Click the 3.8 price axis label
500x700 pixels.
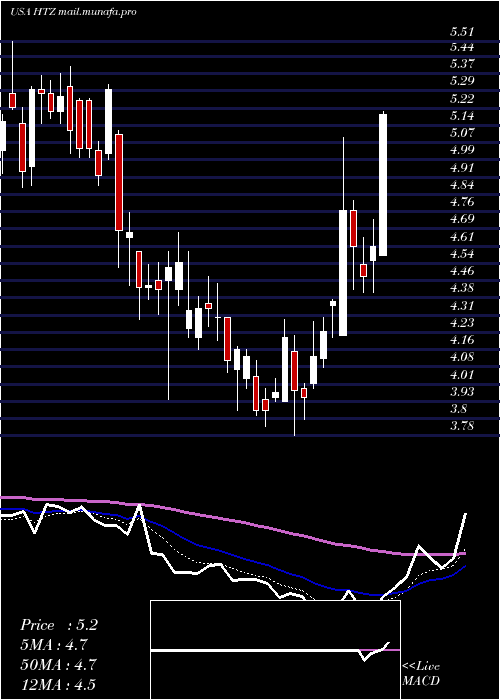[x=458, y=409]
